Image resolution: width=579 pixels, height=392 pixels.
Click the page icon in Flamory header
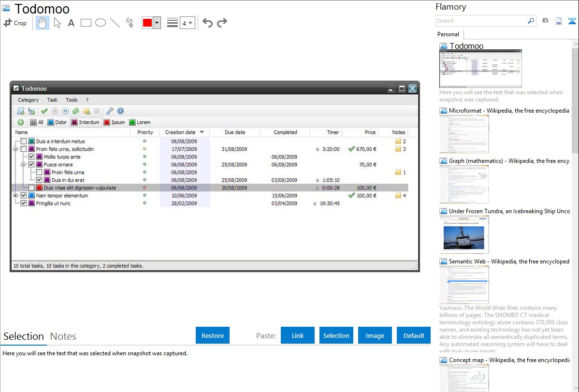pyautogui.click(x=559, y=21)
